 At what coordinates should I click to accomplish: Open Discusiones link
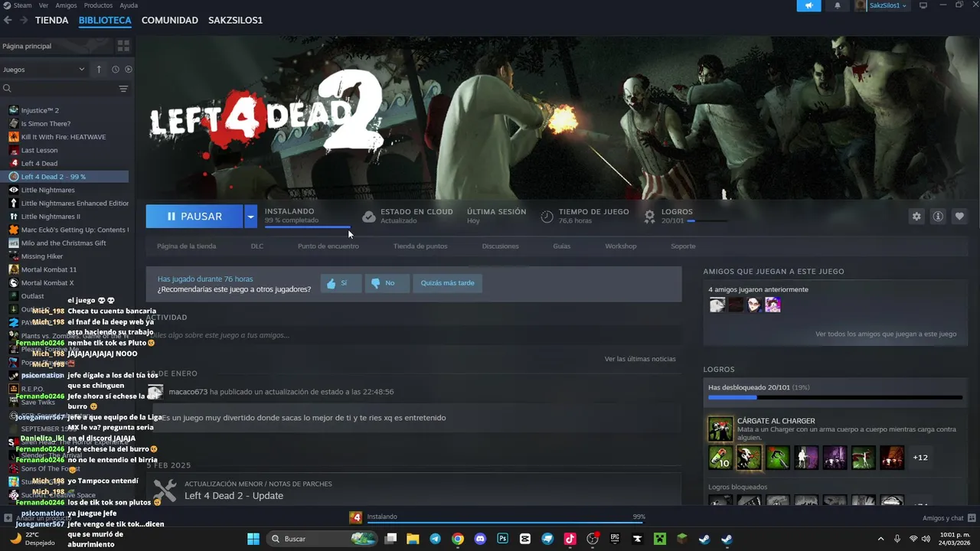[x=500, y=246]
